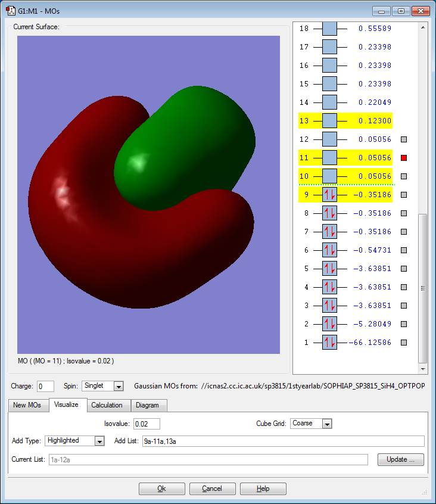
Task: Select the orbital box for MO 12
Action: [x=329, y=139]
